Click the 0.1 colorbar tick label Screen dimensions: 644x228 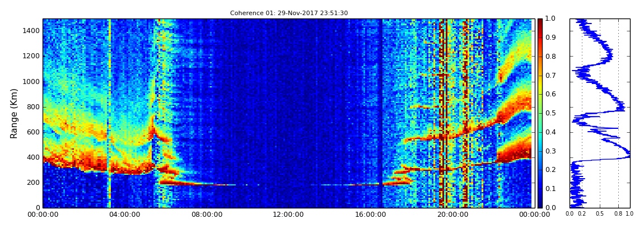pyautogui.click(x=549, y=189)
